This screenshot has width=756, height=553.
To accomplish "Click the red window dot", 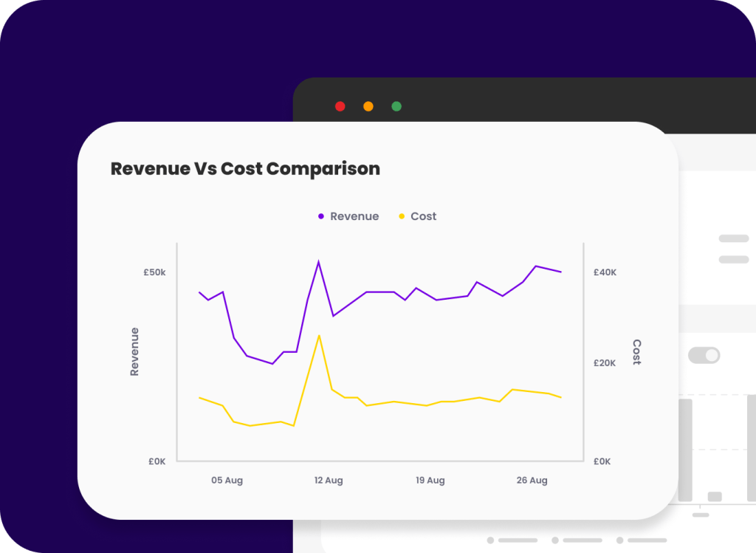I will click(340, 106).
